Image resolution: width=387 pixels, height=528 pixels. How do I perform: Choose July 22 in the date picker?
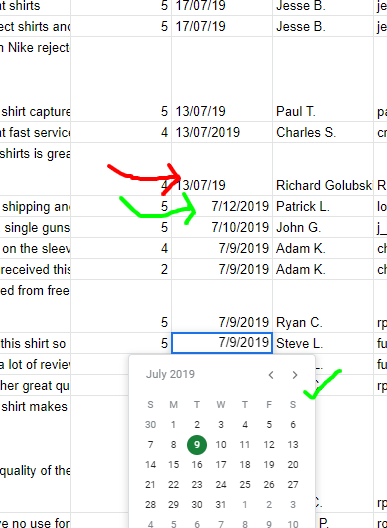pos(173,485)
